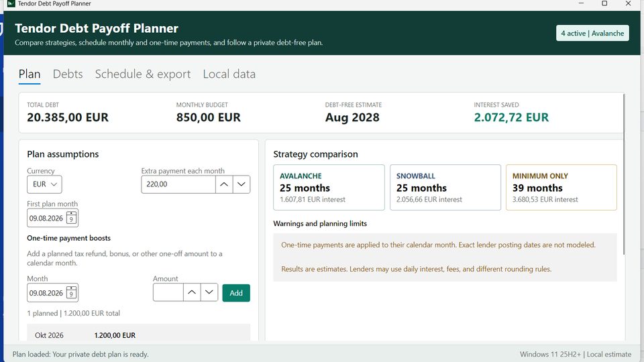Click the 2.056,66 EUR interest figure
Viewport: 644px width, 362px height.
click(x=429, y=200)
